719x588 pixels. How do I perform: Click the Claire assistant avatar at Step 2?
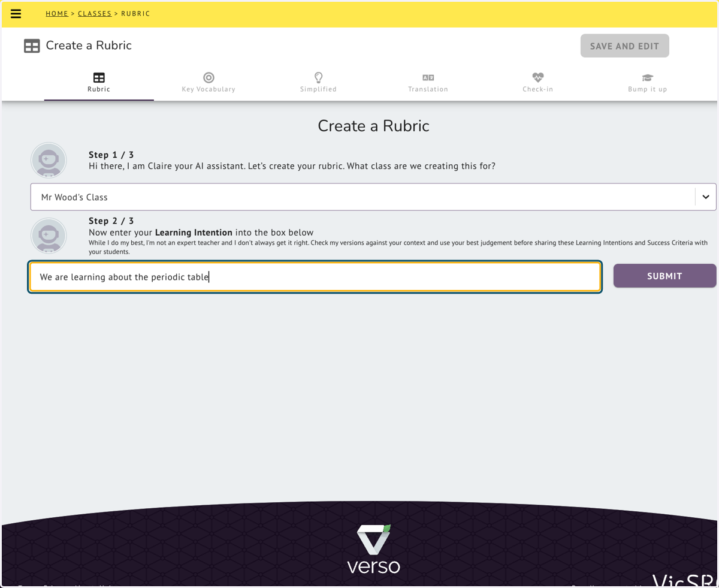click(49, 236)
